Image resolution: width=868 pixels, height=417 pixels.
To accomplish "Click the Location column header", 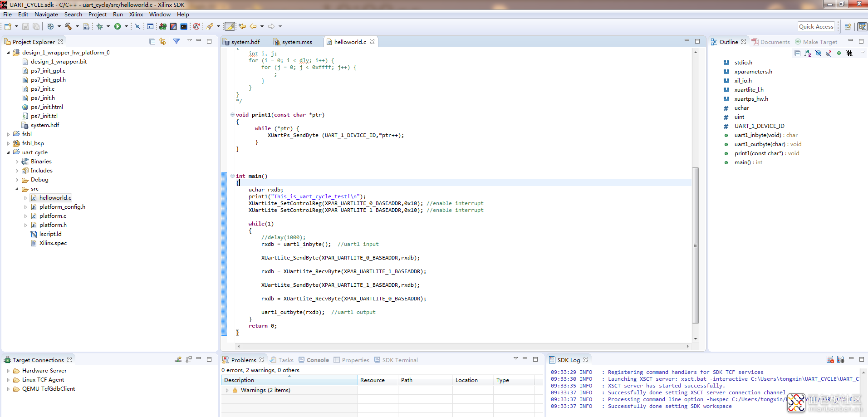I will click(473, 380).
